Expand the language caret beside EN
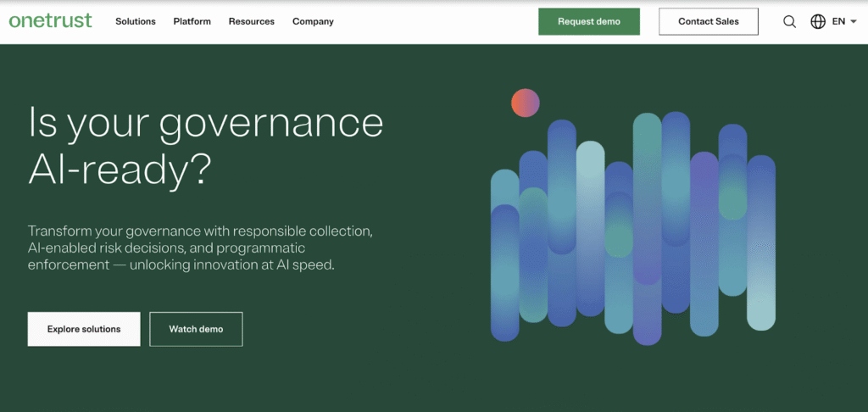The height and width of the screenshot is (412, 868). pos(853,22)
